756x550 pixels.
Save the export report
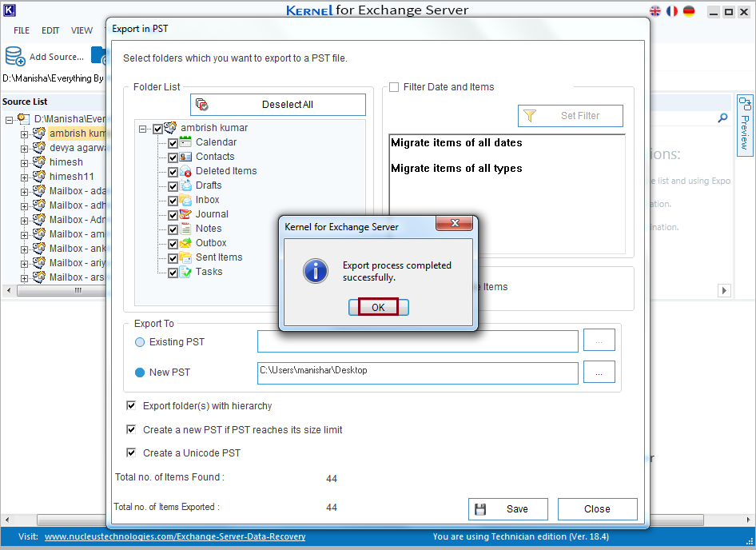[x=507, y=509]
